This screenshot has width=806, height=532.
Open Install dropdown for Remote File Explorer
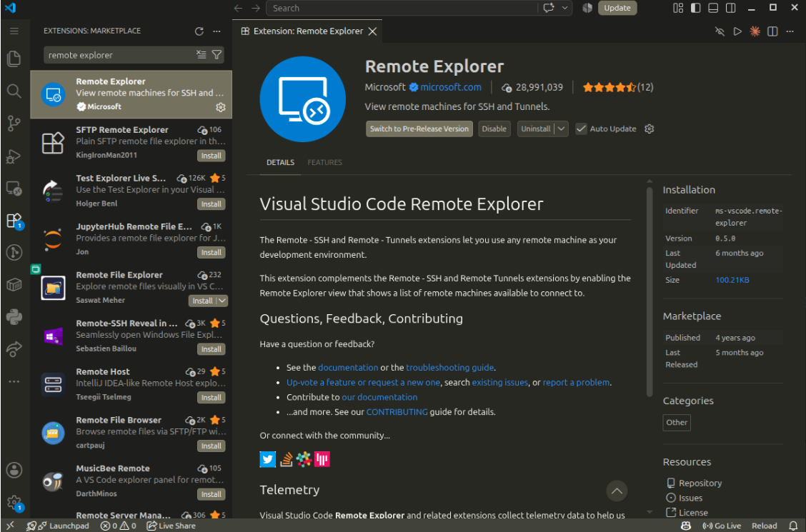tap(222, 301)
